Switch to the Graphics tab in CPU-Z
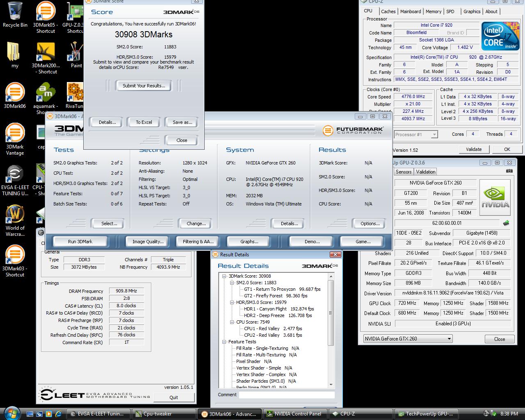The width and height of the screenshot is (525, 420). [472, 11]
